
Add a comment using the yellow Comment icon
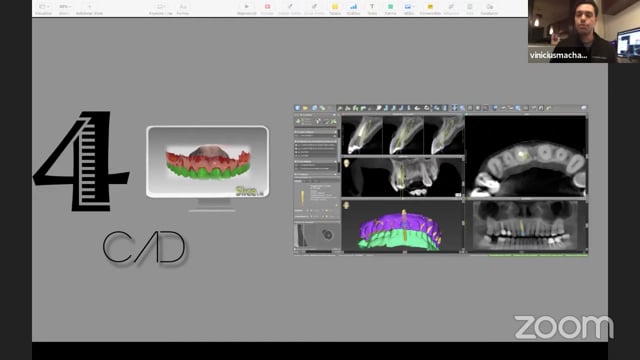[430, 7]
